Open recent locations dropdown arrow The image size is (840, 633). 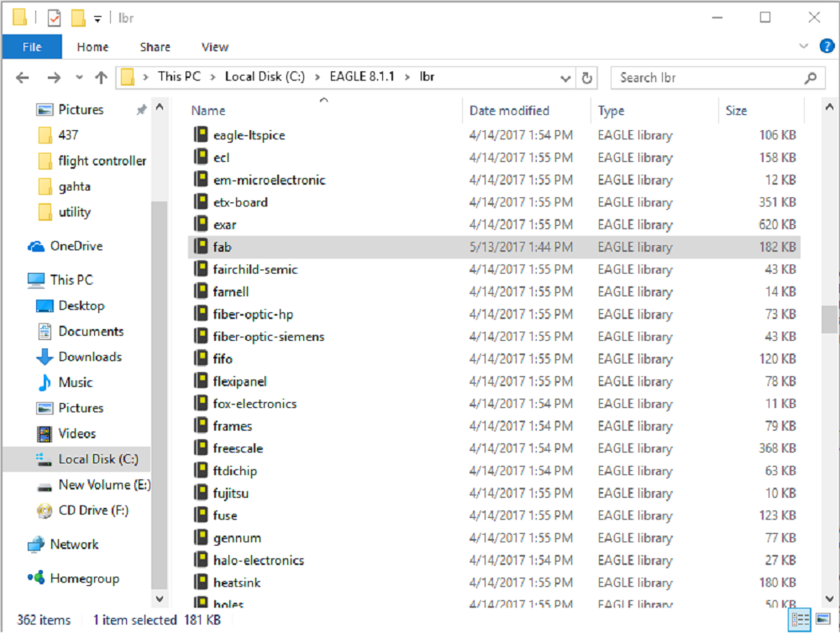[79, 77]
